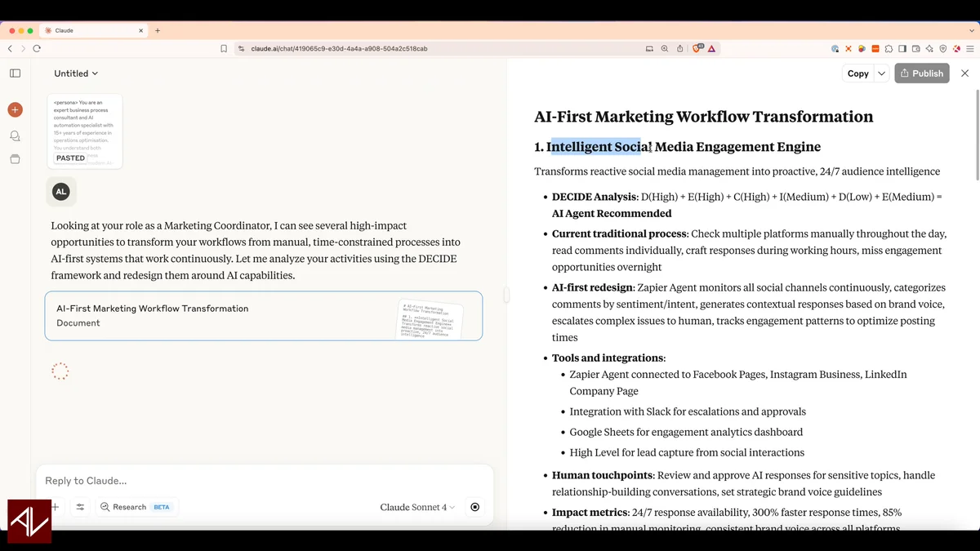This screenshot has width=980, height=551.
Task: Expand the Untitled chat title dropdown
Action: pyautogui.click(x=76, y=73)
